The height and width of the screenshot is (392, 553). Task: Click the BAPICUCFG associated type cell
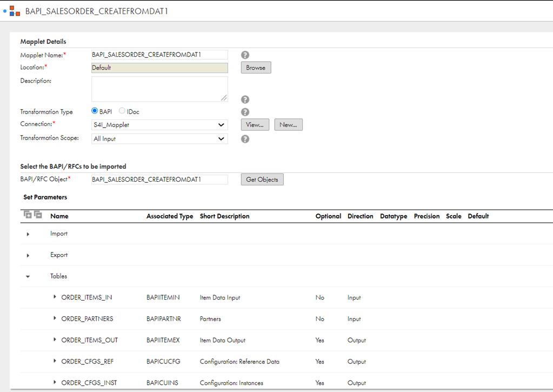coord(163,361)
